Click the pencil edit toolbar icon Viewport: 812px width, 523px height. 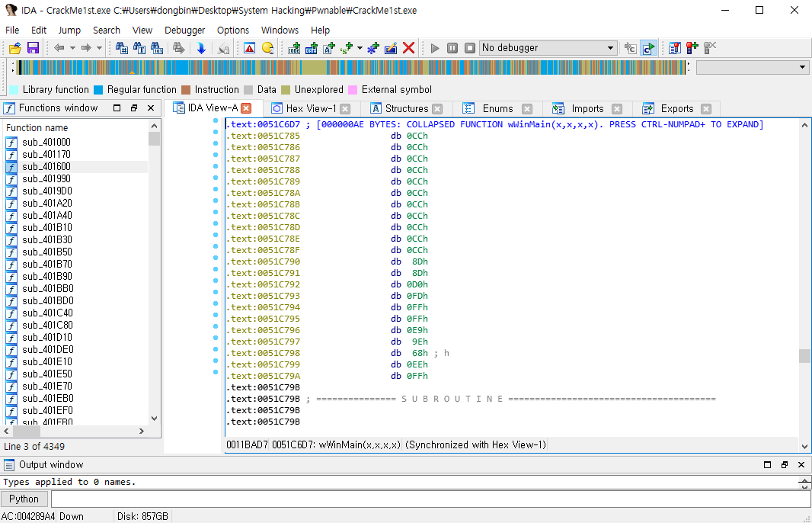pyautogui.click(x=391, y=48)
